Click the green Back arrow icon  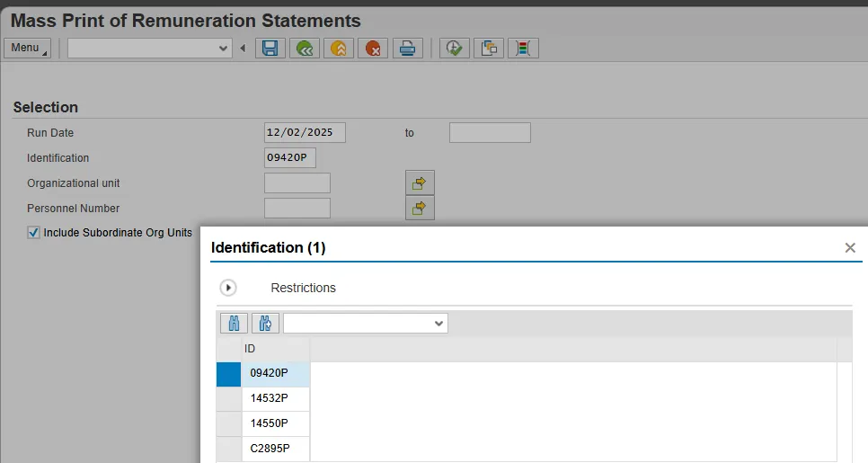tap(305, 49)
